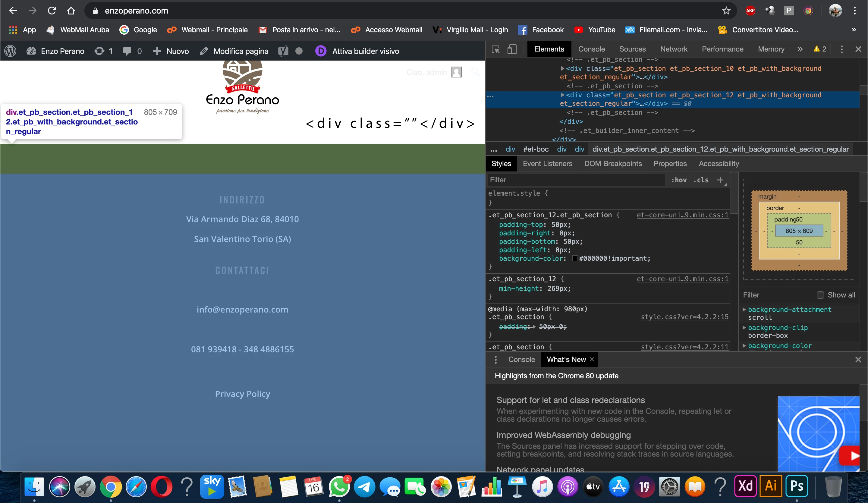Open the Event Listeners tab
The height and width of the screenshot is (503, 868).
click(547, 164)
